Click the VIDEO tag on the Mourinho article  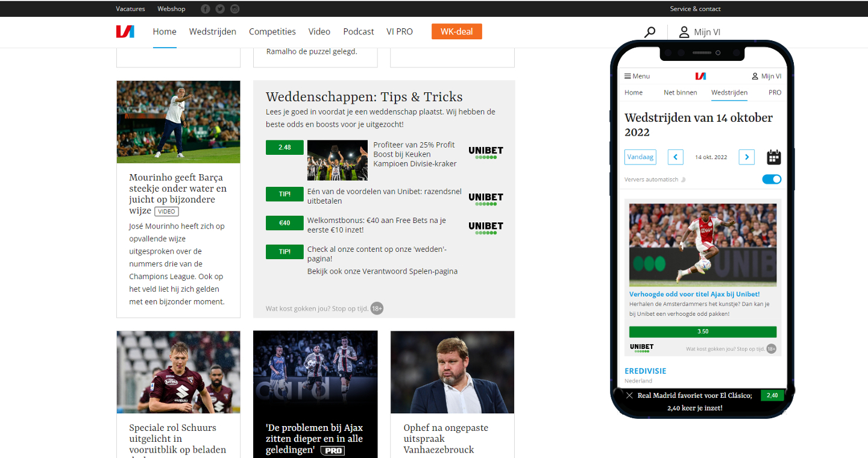pos(166,212)
